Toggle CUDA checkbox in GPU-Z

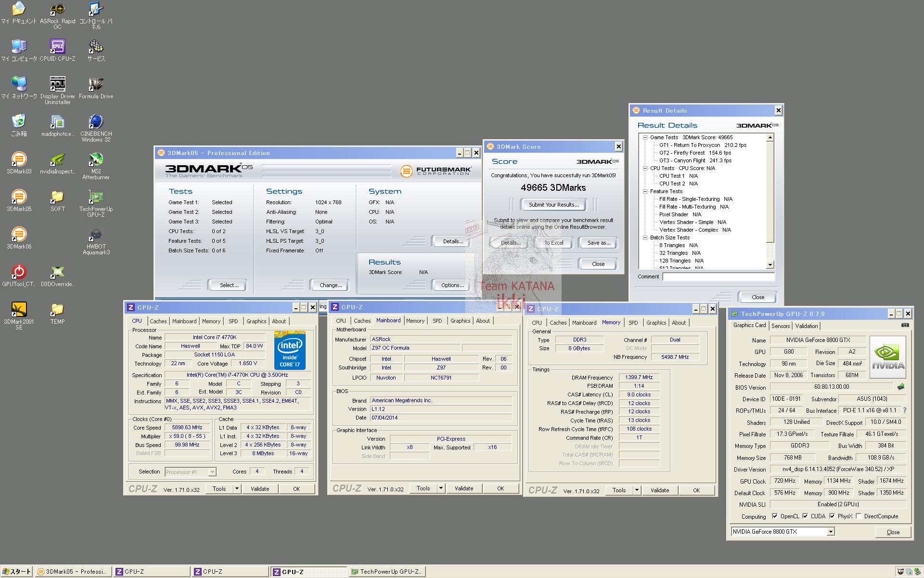(x=805, y=516)
